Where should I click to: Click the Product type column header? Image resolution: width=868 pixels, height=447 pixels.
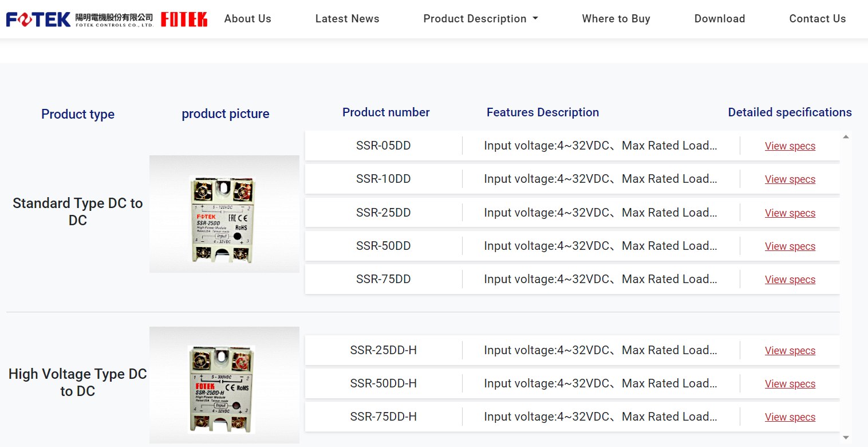click(x=78, y=114)
